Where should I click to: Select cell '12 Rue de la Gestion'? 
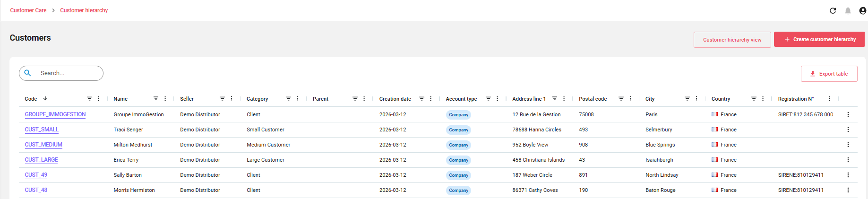[x=536, y=114]
